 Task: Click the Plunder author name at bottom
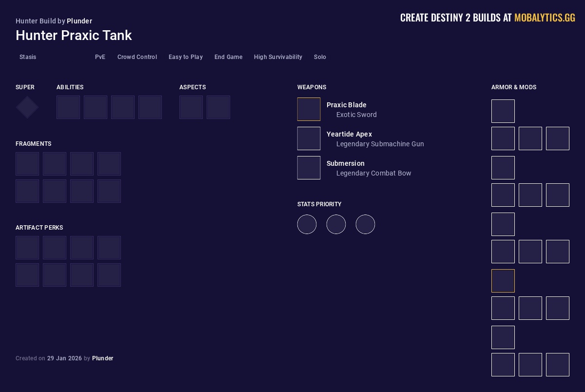pyautogui.click(x=102, y=358)
